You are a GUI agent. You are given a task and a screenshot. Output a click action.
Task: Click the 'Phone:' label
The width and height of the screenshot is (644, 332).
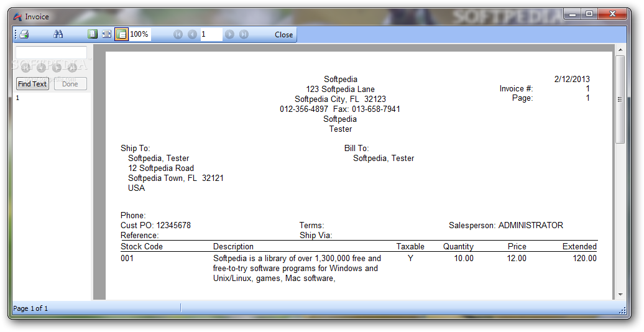133,215
